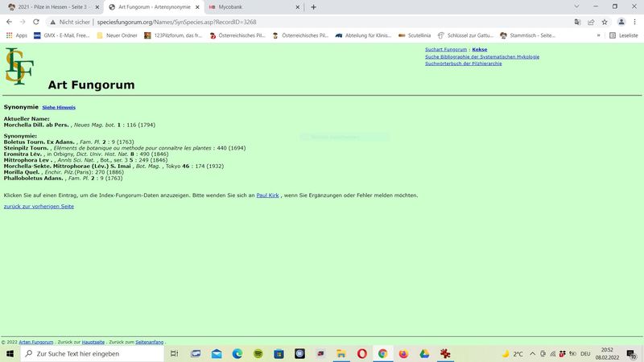
Task: Click the 'Nicht sicher' security warning icon
Action: pyautogui.click(x=52, y=23)
